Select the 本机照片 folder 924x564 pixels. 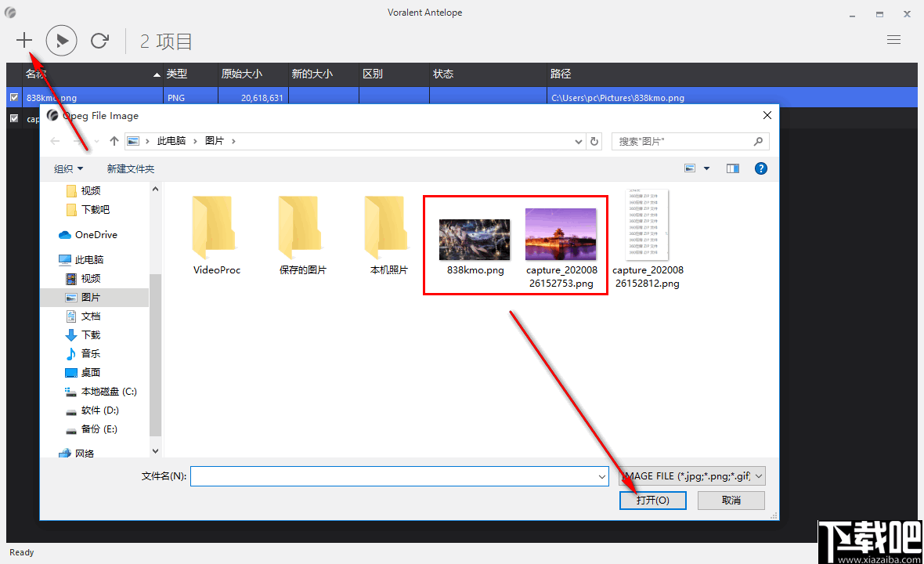(x=388, y=235)
